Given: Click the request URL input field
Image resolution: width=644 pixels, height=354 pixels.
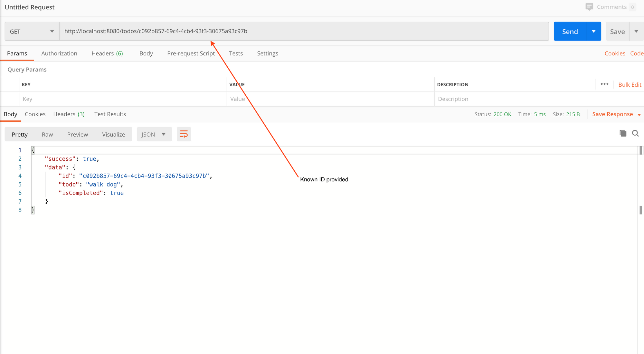Looking at the screenshot, I should pos(304,31).
